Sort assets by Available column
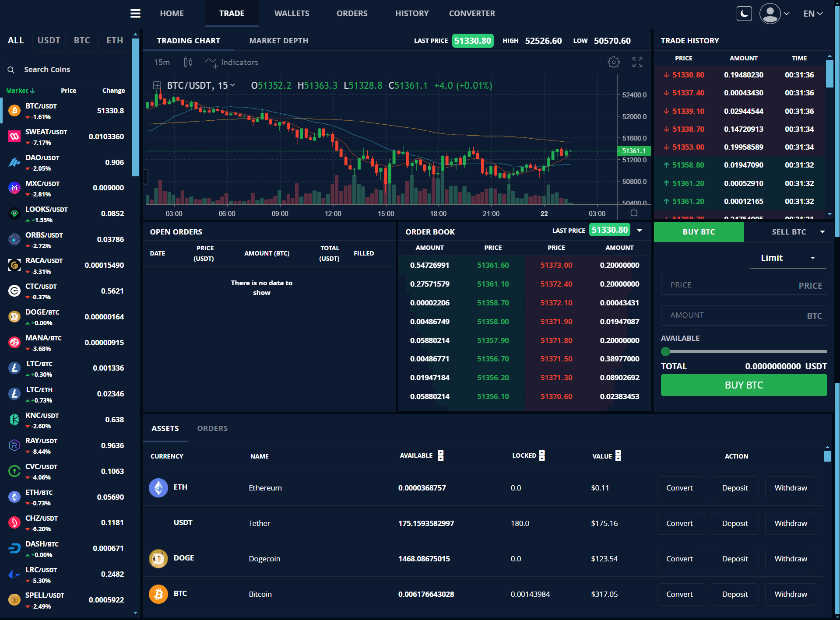 pyautogui.click(x=440, y=456)
